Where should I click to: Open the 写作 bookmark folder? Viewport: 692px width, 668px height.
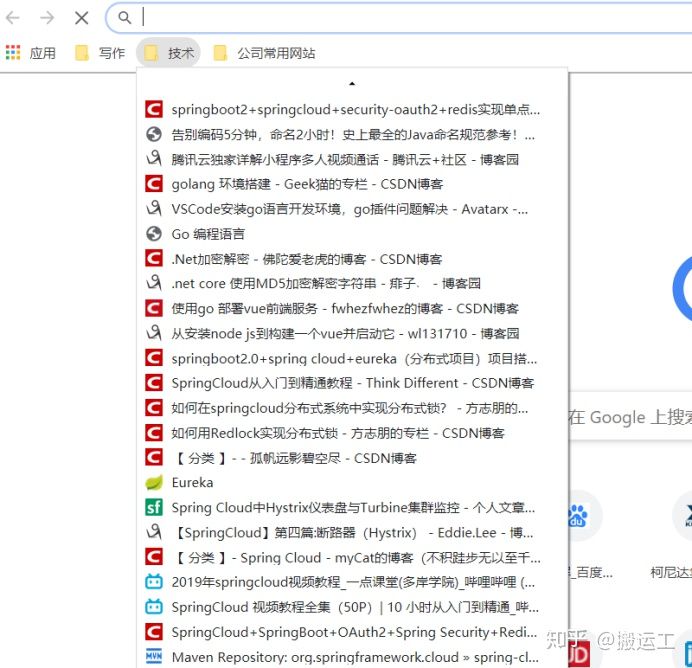click(100, 53)
